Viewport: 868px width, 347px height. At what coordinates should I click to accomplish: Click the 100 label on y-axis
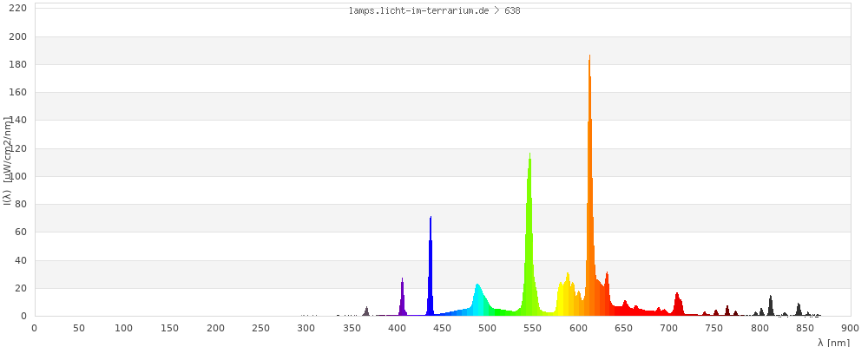pyautogui.click(x=17, y=176)
